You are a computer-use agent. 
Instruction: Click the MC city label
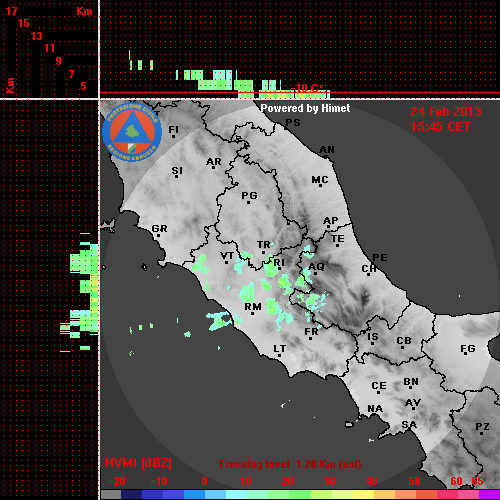320,180
